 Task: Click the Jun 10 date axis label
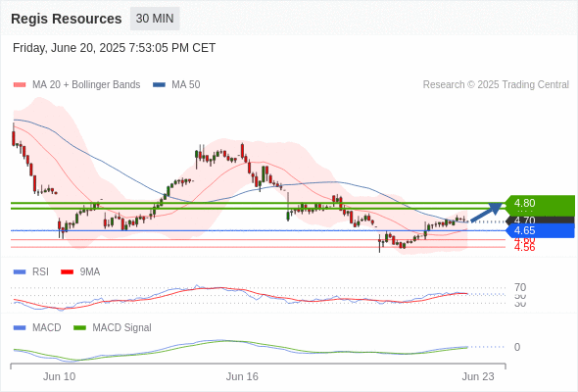(x=60, y=377)
